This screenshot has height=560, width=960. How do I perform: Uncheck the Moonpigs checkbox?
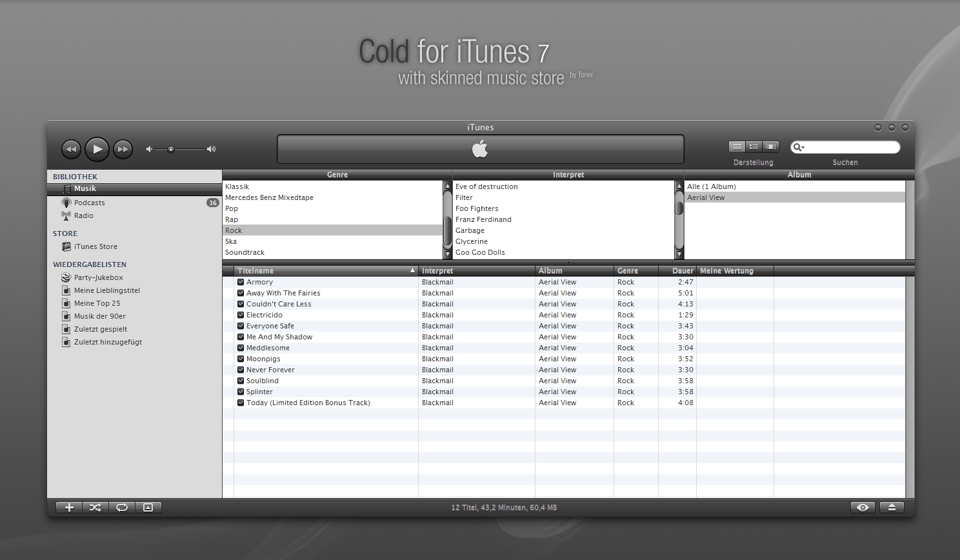pyautogui.click(x=241, y=359)
